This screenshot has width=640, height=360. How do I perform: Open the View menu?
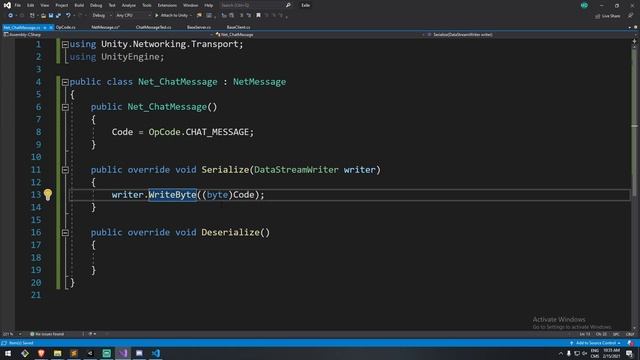[44, 5]
